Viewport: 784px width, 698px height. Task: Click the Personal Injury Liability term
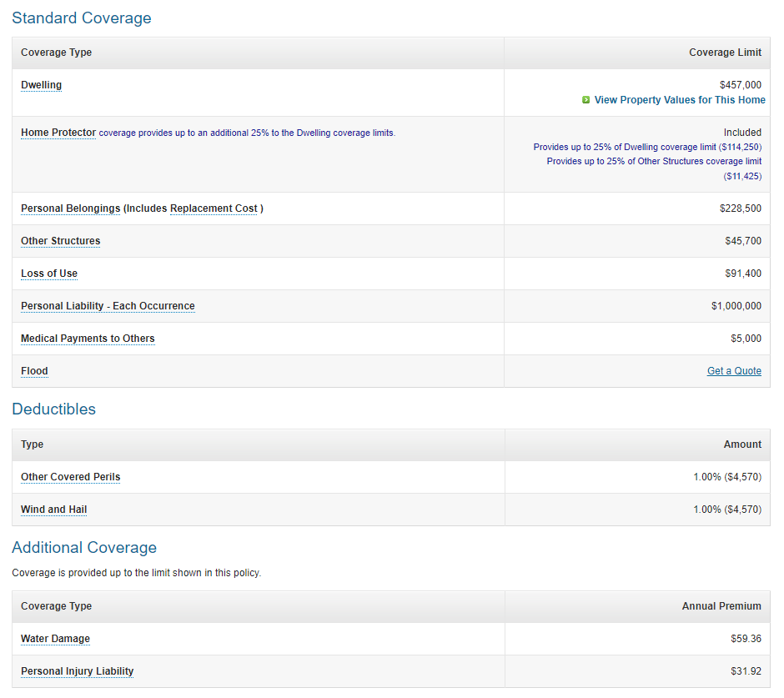point(77,671)
